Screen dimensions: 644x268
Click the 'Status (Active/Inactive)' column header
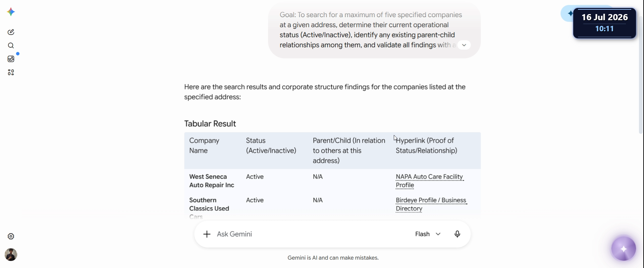[271, 145]
